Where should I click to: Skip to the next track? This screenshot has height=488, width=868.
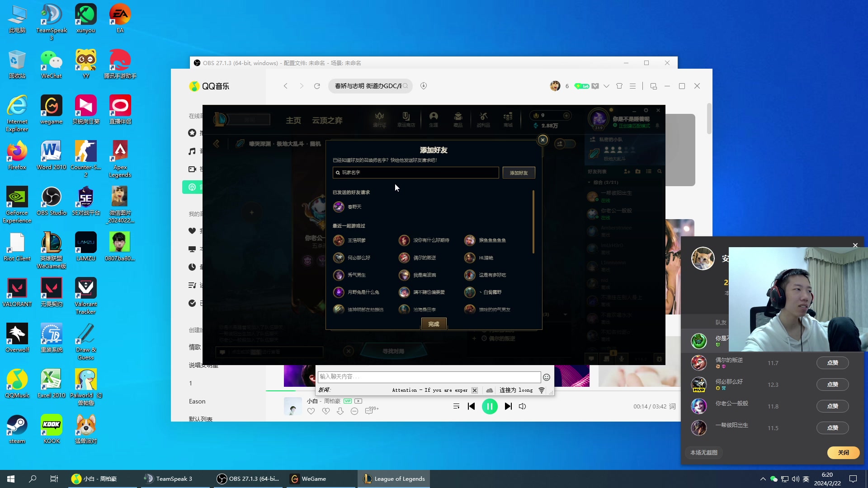[x=508, y=406]
